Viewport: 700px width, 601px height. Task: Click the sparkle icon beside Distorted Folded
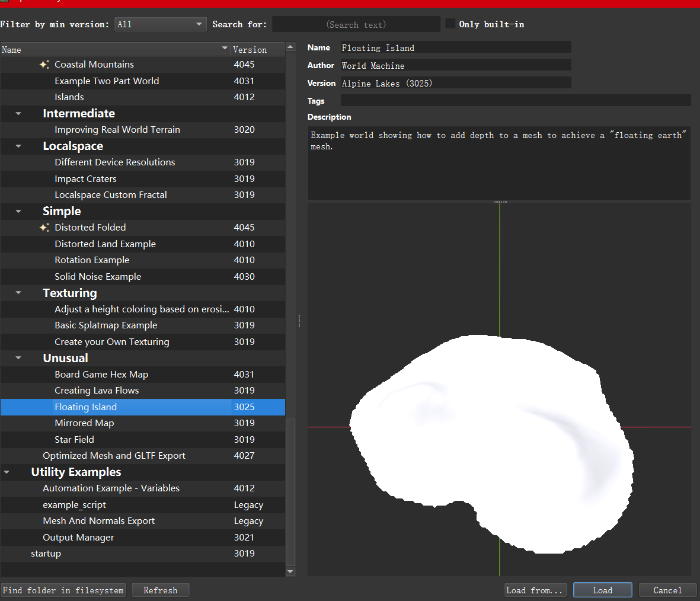point(44,228)
